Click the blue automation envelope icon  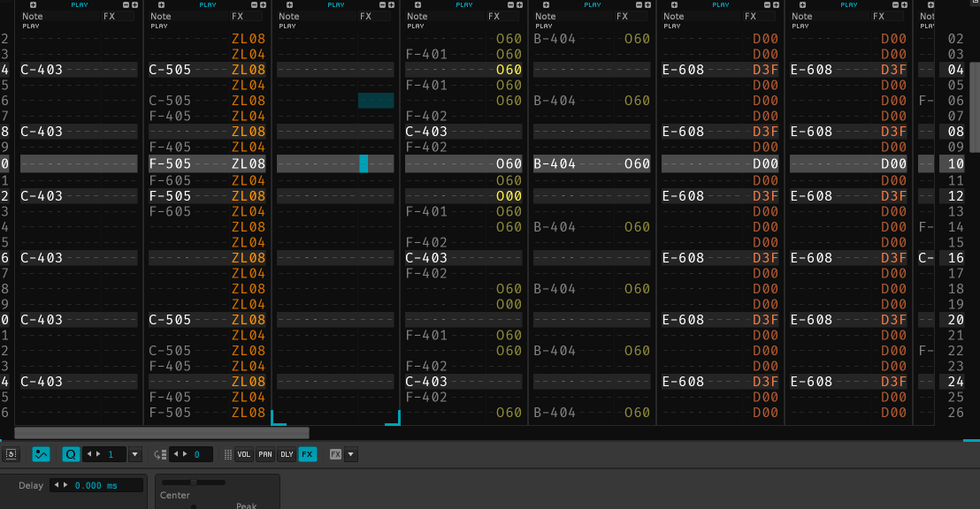41,454
